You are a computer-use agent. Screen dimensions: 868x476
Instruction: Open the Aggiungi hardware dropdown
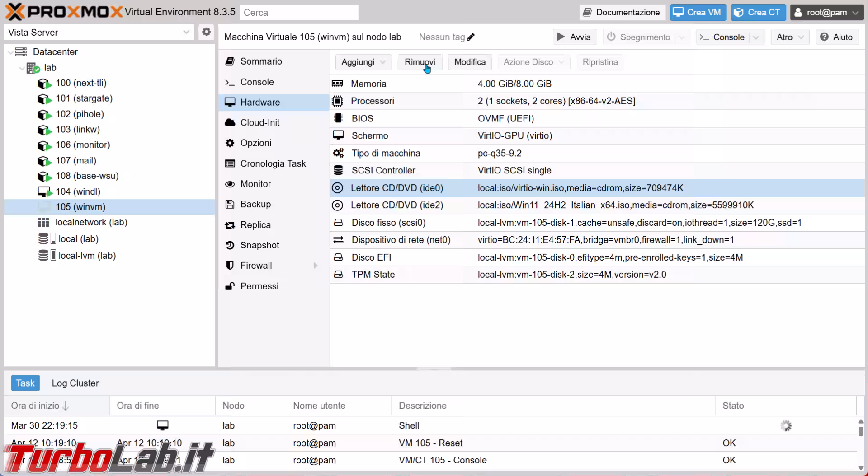363,62
